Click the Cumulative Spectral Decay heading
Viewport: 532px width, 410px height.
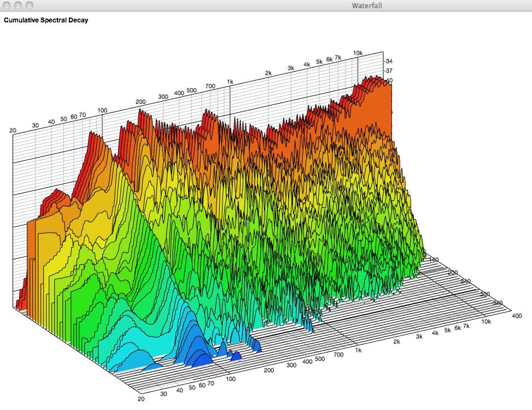point(46,20)
